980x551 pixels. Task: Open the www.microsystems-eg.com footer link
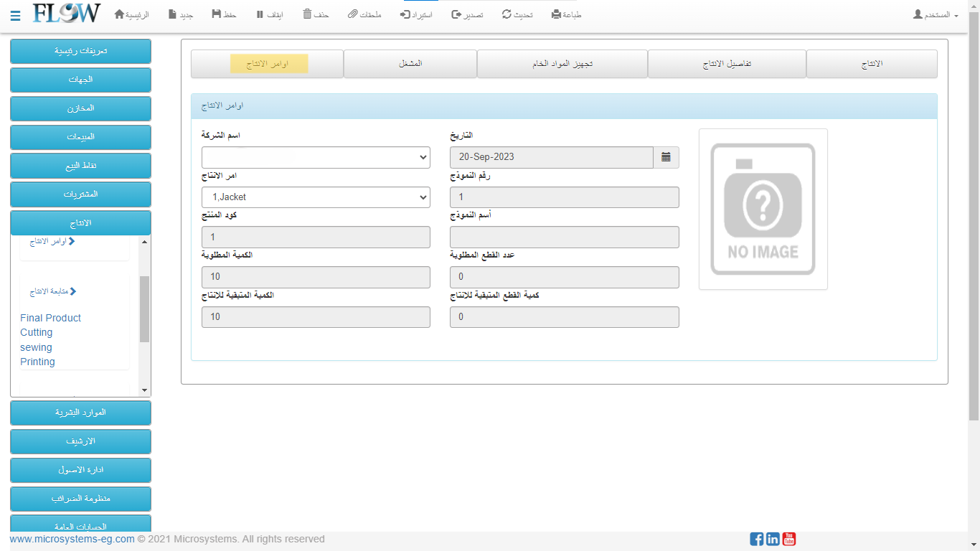(72, 539)
